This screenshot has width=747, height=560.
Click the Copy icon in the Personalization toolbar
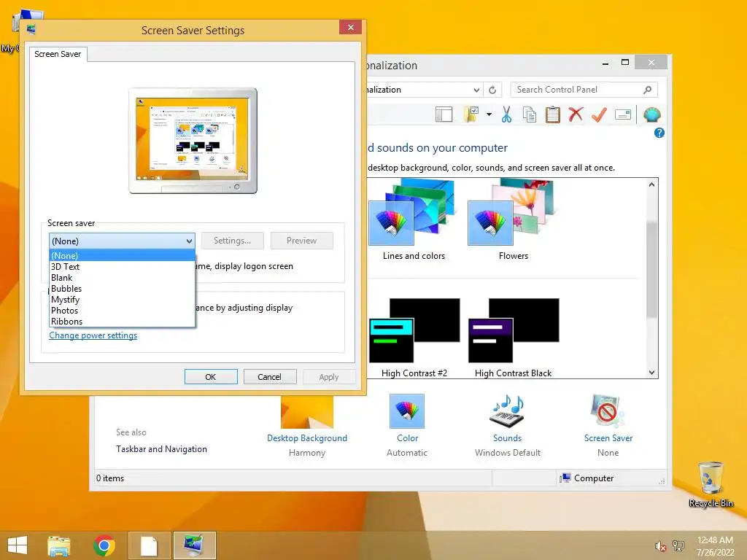pyautogui.click(x=530, y=114)
